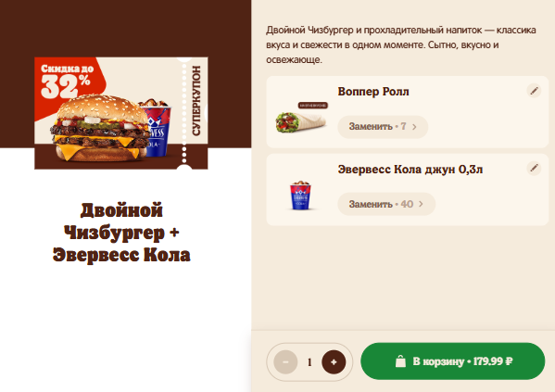Click the small dark badge above the wrap
Screen dimensions: 555x392
(313, 106)
